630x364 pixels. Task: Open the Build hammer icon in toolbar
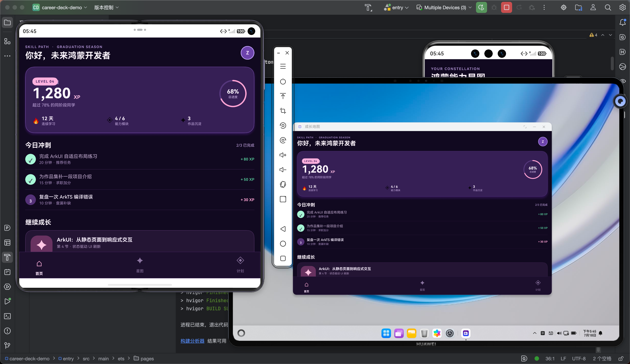click(368, 8)
